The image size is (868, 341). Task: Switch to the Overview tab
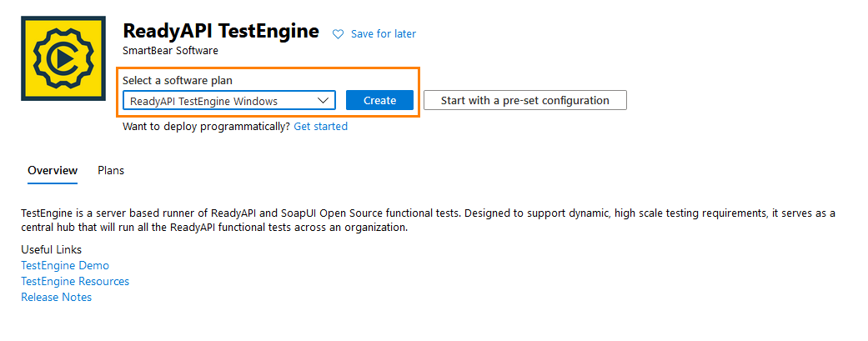click(53, 170)
